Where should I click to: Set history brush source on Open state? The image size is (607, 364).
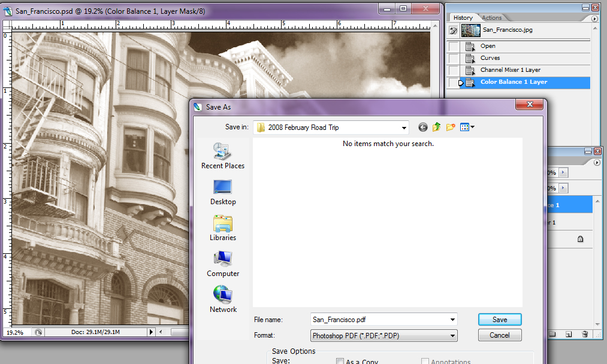pos(454,47)
